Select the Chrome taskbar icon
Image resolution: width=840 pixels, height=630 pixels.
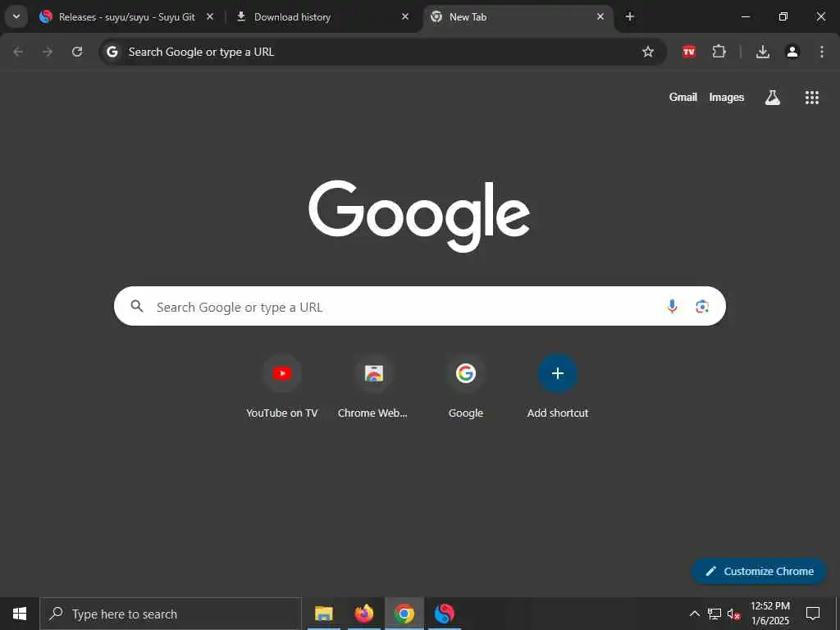pyautogui.click(x=404, y=614)
